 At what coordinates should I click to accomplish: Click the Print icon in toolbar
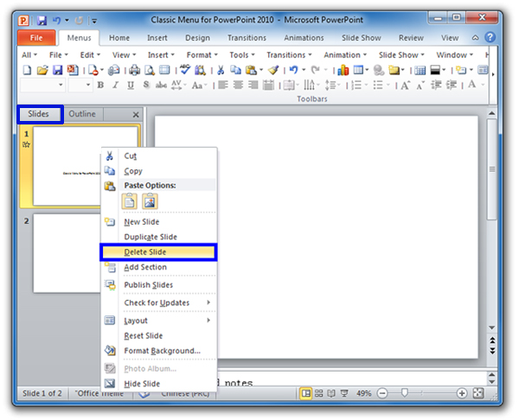pos(134,70)
